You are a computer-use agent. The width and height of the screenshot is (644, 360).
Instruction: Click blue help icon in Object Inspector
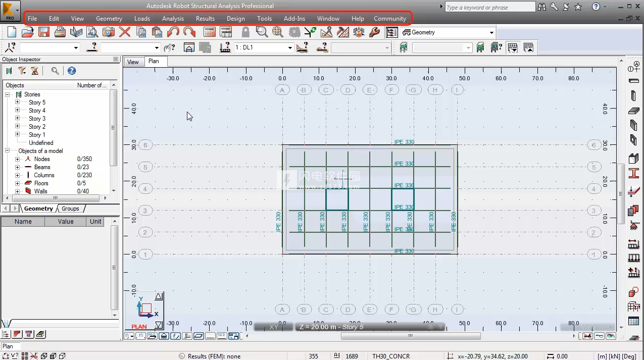[72, 71]
